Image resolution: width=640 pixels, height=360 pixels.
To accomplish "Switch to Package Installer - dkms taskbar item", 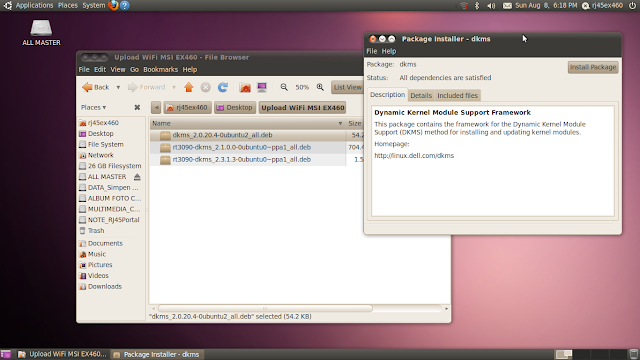I will tap(157, 354).
